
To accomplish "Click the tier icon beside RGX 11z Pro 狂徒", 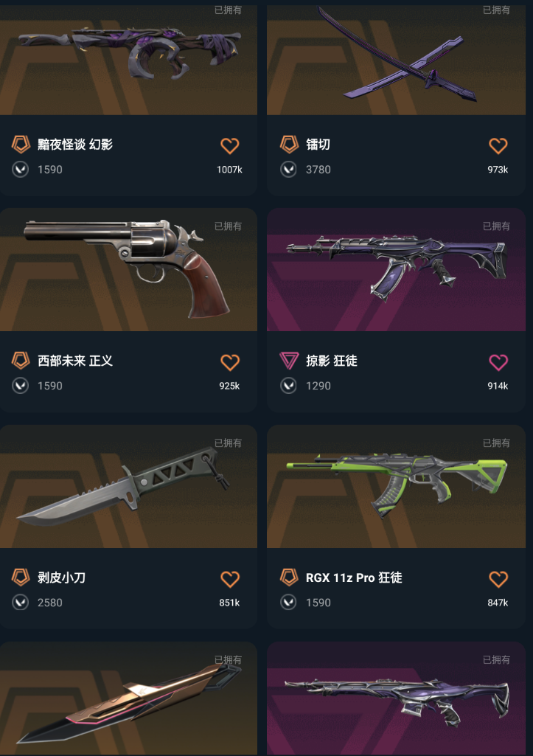I will coord(289,577).
